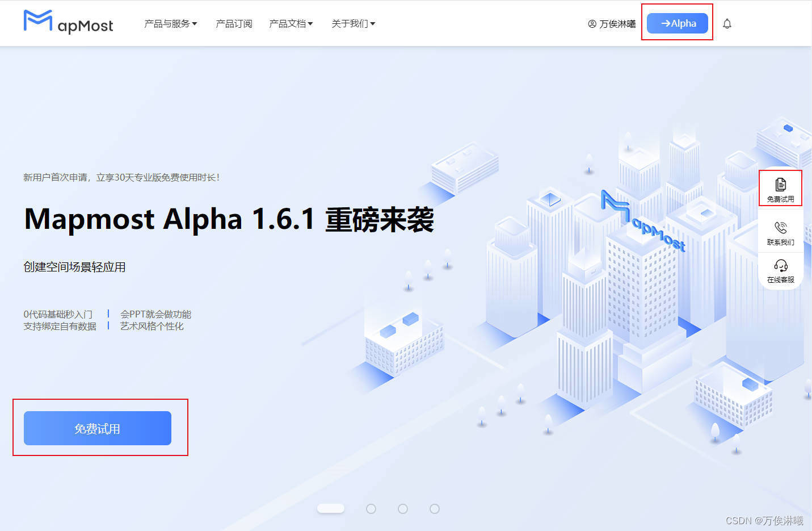The image size is (812, 531).
Task: Click the MapMost logo icon
Action: [38, 20]
